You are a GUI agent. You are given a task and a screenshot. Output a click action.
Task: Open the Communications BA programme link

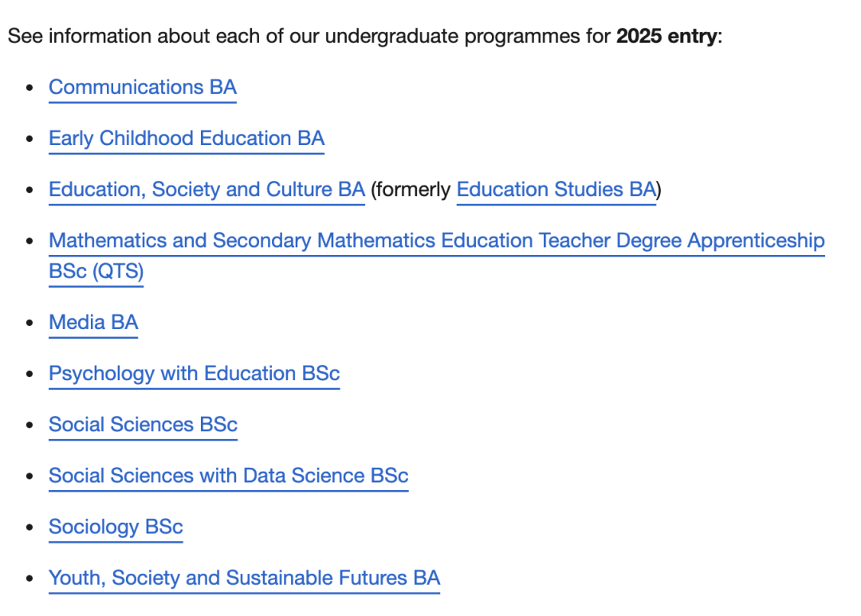(143, 88)
